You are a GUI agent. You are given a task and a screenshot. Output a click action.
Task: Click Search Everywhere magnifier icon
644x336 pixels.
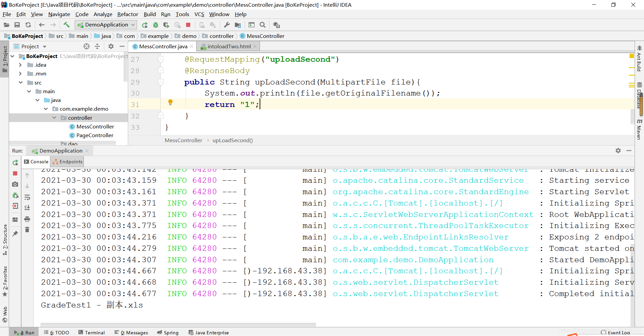pyautogui.click(x=263, y=25)
